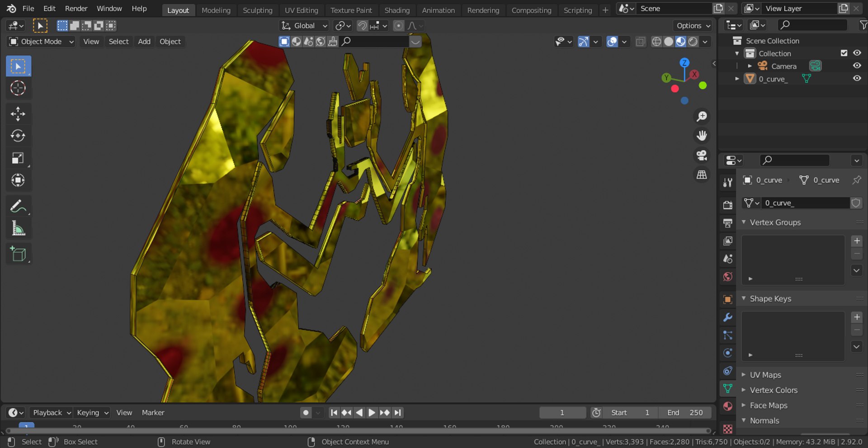The width and height of the screenshot is (868, 448).
Task: Open the Material properties tab
Action: coord(727,406)
